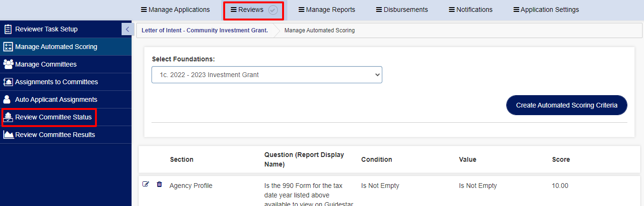Delete the Agency Profile scoring row
The image size is (644, 206).
[159, 184]
